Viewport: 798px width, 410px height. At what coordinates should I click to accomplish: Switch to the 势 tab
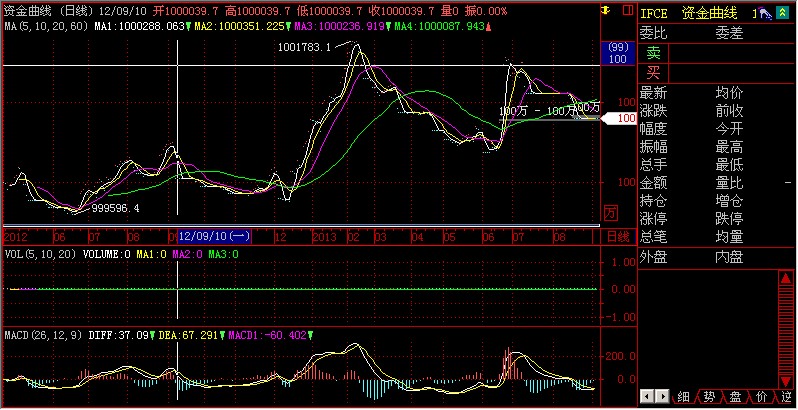(709, 396)
